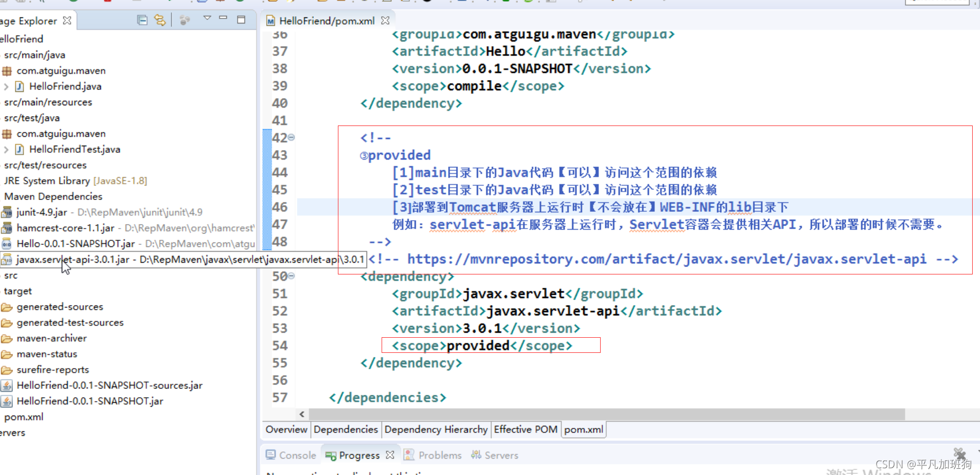Open the Console view tab

coord(291,455)
